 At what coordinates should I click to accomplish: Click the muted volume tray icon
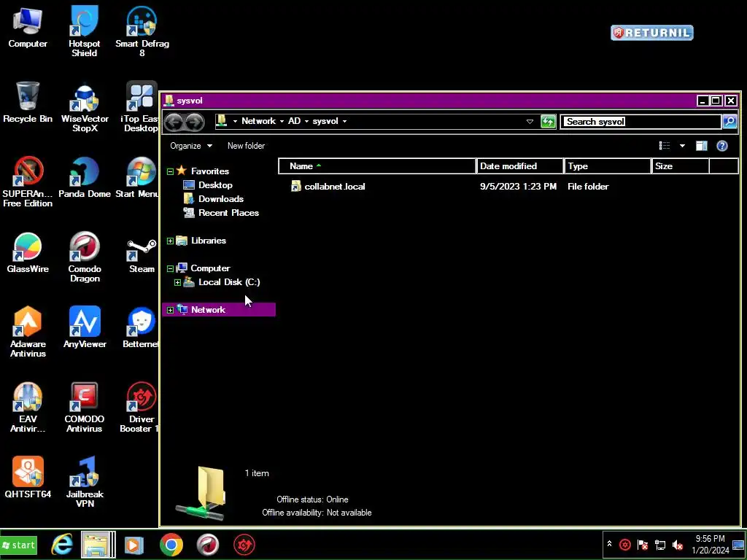[x=677, y=545]
